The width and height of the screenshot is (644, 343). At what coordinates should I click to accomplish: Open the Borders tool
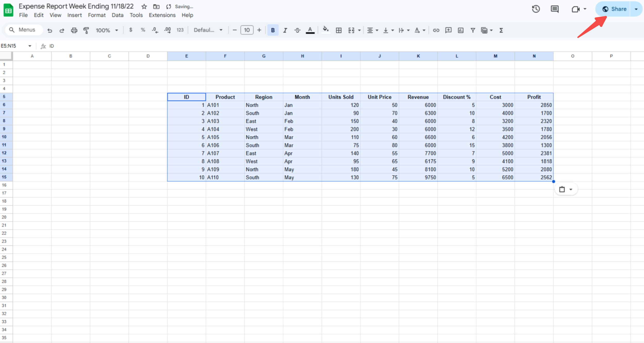(x=339, y=30)
